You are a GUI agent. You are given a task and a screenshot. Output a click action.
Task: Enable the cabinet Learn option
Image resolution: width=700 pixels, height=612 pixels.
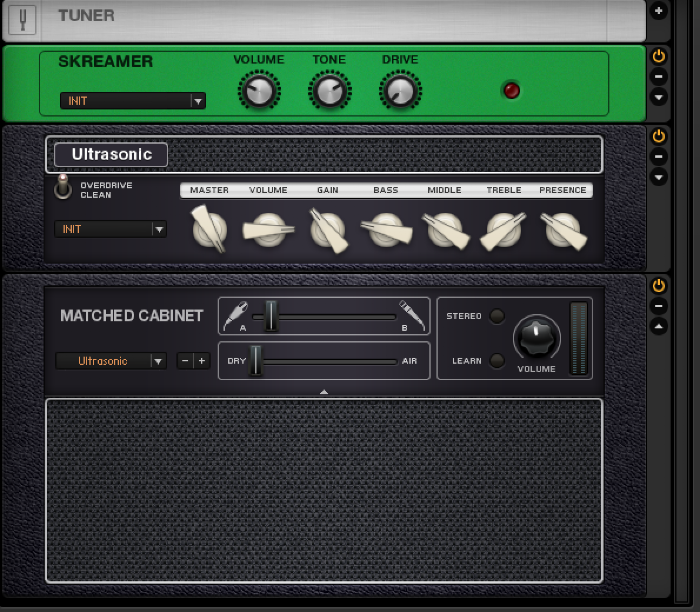[x=497, y=361]
